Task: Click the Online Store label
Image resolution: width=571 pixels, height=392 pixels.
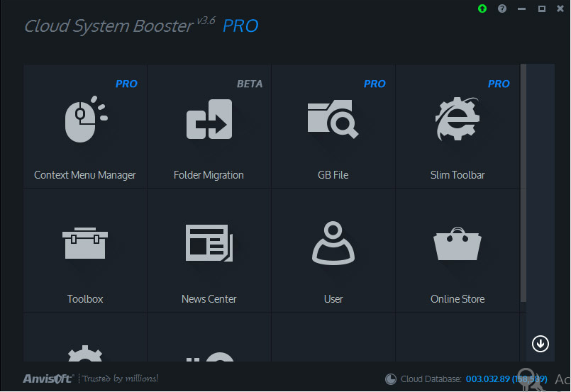Action: coord(458,299)
